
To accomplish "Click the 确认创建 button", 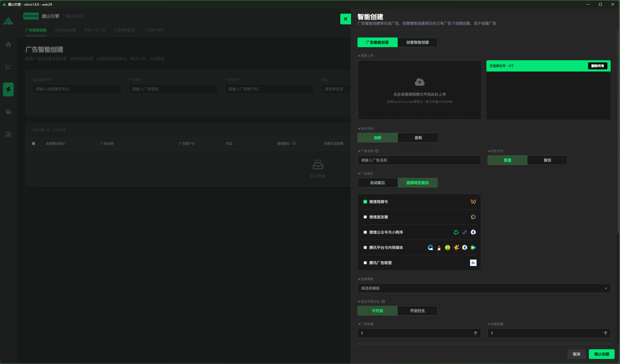I will pyautogui.click(x=602, y=354).
